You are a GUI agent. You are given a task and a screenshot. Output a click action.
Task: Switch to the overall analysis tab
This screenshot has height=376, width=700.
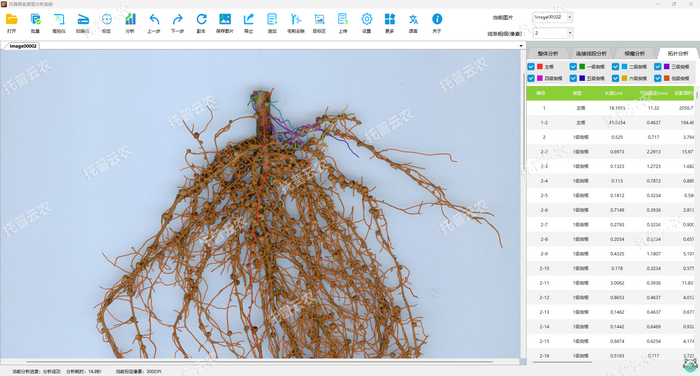click(548, 54)
